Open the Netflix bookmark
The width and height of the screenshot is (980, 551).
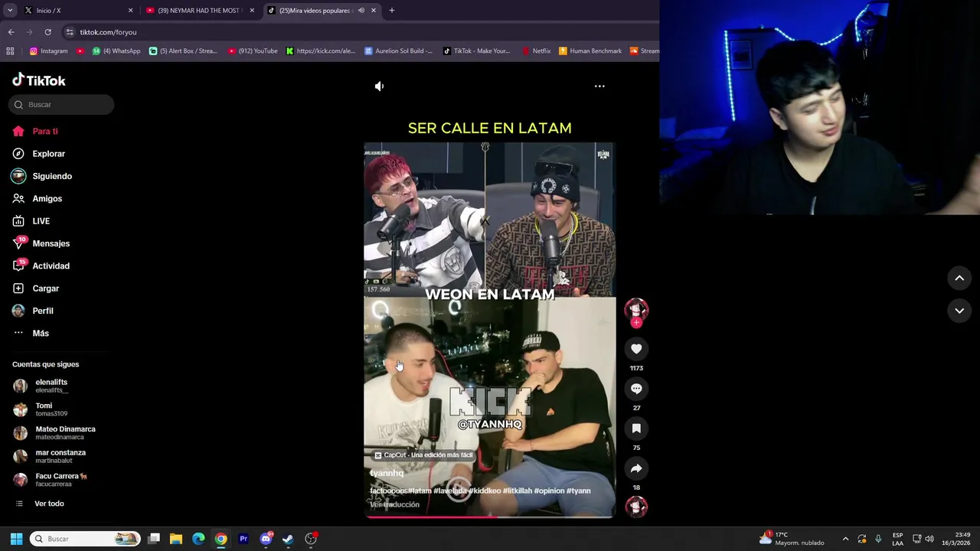(536, 51)
